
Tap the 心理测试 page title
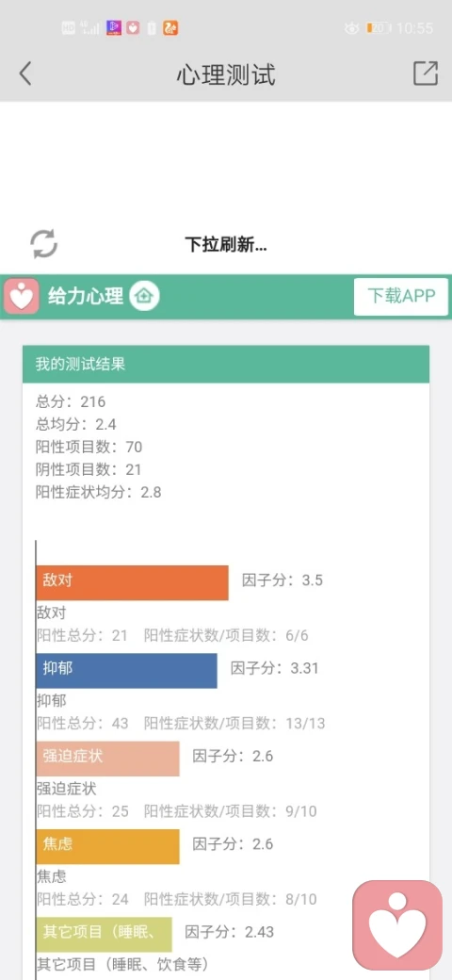pos(226,75)
